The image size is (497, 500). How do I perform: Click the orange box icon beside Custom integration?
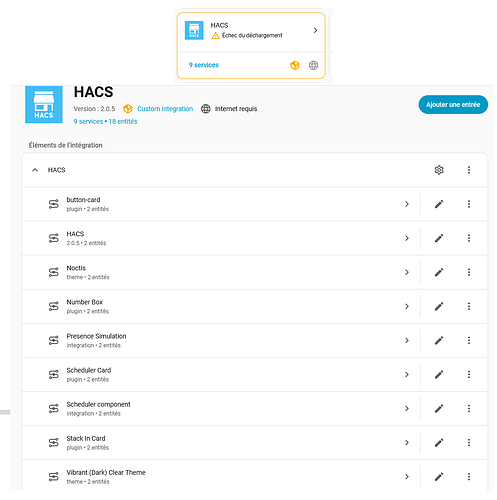[x=128, y=109]
